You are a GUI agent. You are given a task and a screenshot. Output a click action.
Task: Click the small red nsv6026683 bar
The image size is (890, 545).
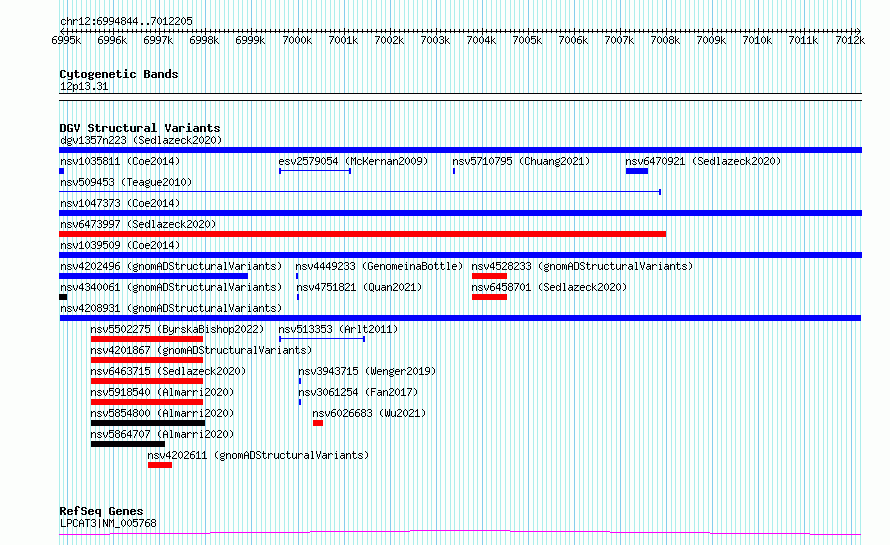click(x=318, y=423)
